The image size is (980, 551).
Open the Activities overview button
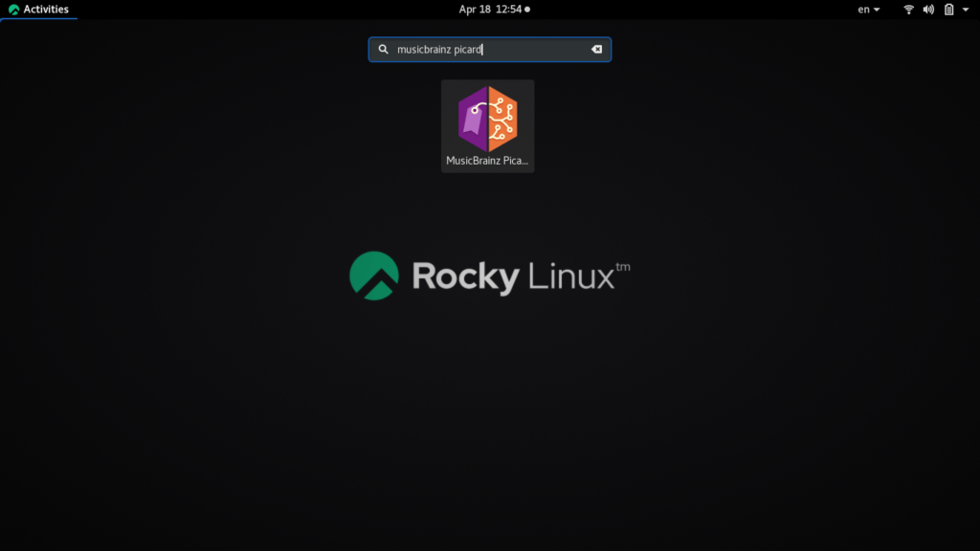click(38, 10)
